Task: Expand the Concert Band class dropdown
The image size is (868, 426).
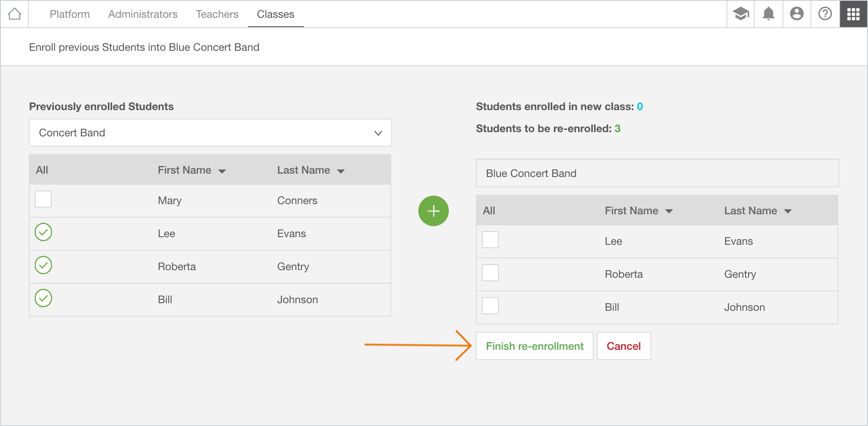Action: [x=210, y=133]
